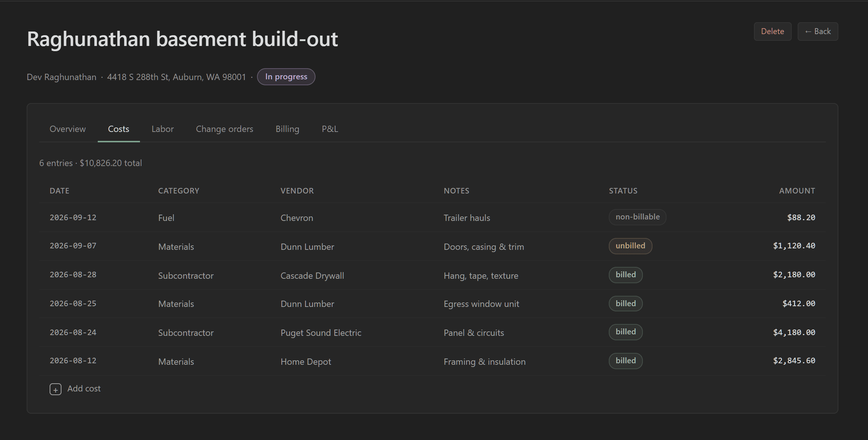
Task: Click the VENDOR column header
Action: pyautogui.click(x=297, y=191)
